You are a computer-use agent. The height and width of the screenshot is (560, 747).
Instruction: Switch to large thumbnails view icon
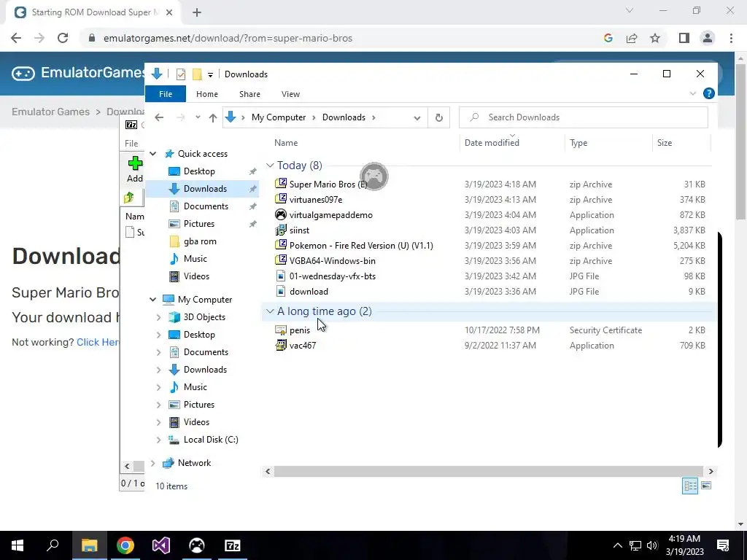click(706, 486)
